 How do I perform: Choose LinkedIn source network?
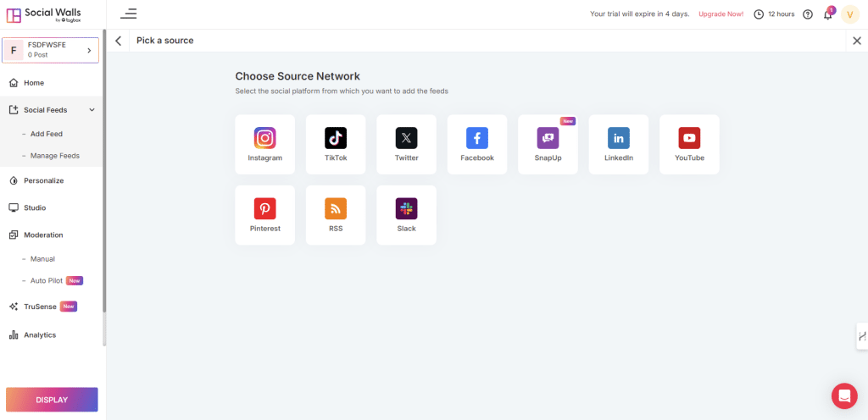619,144
